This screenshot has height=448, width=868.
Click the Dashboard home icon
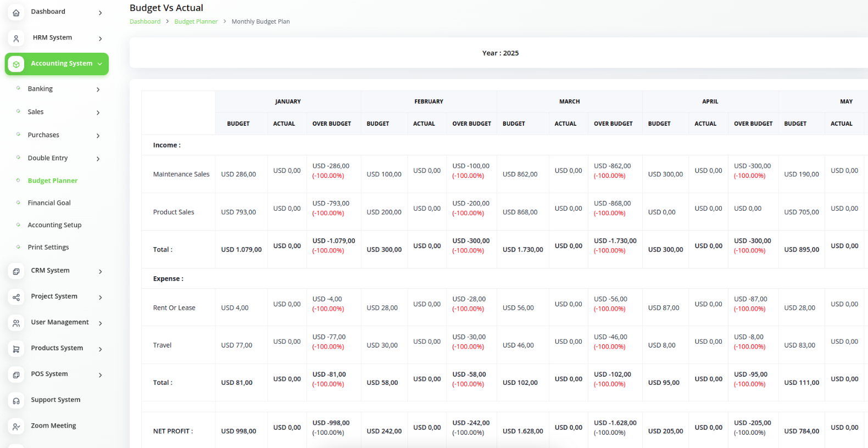point(16,13)
